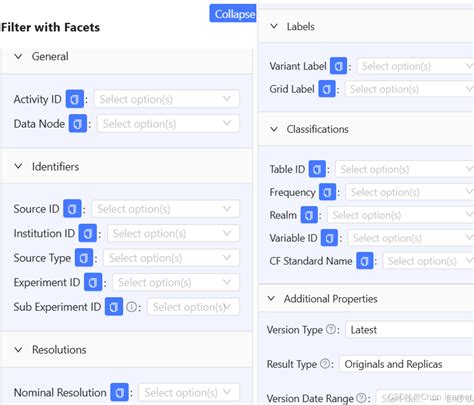Viewport: 474px width, 405px height.
Task: Click the info icon next to Sub Experiment ID
Action: (x=132, y=307)
